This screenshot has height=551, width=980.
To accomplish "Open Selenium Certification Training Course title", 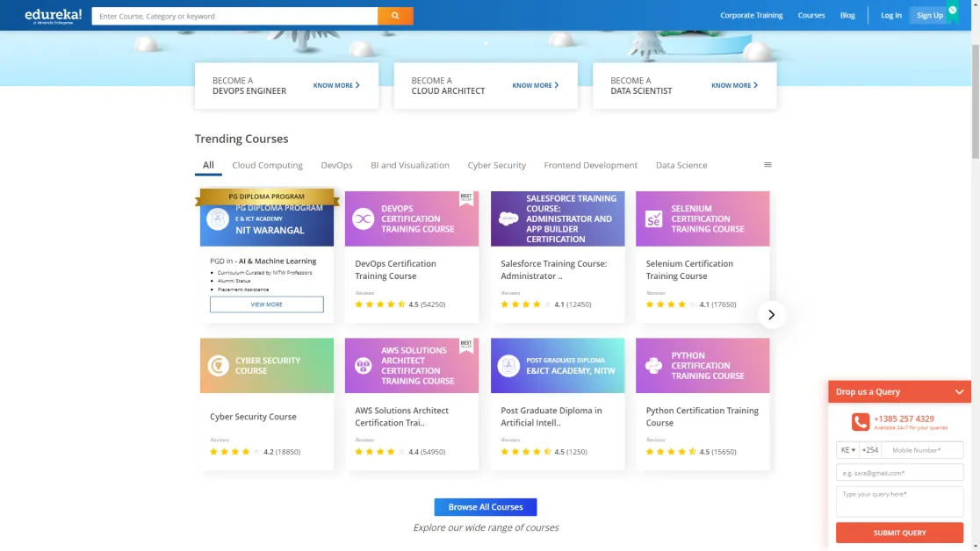I will [689, 270].
